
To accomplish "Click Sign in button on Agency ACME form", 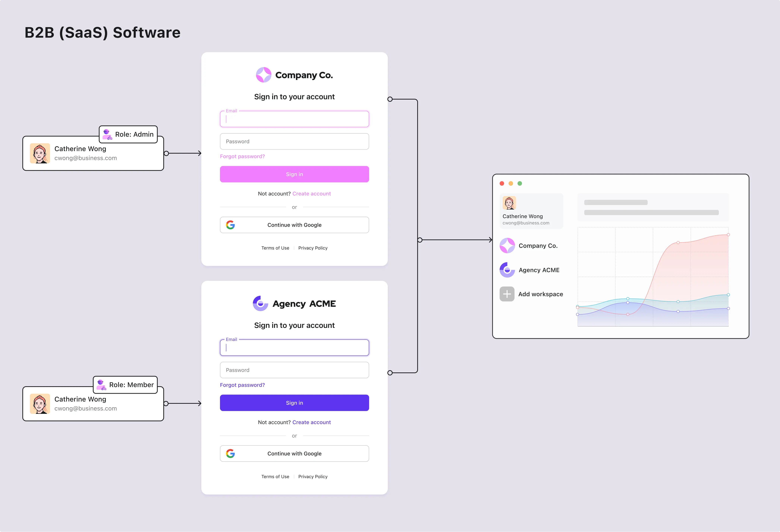I will [x=295, y=403].
